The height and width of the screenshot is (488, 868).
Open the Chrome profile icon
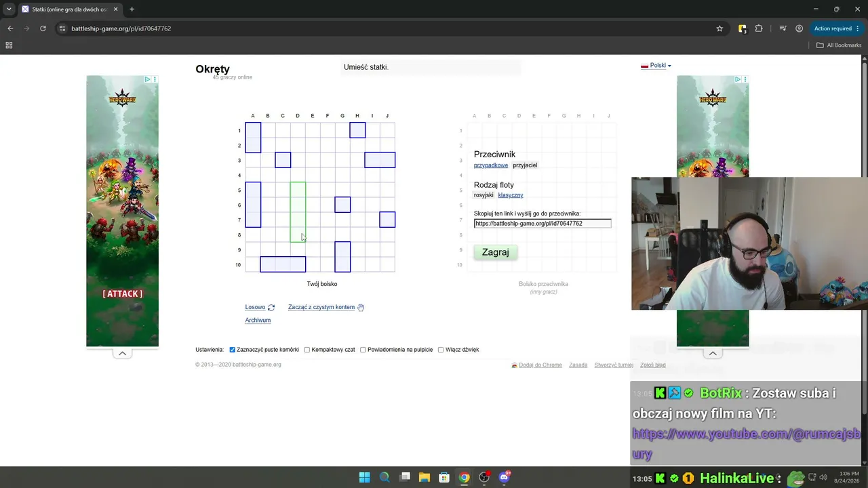click(x=800, y=28)
